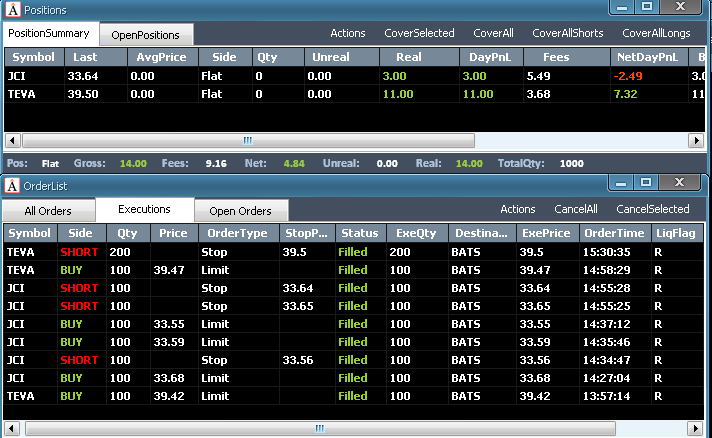Open the Open Orders tab
This screenshot has width=712, height=438.
241,211
